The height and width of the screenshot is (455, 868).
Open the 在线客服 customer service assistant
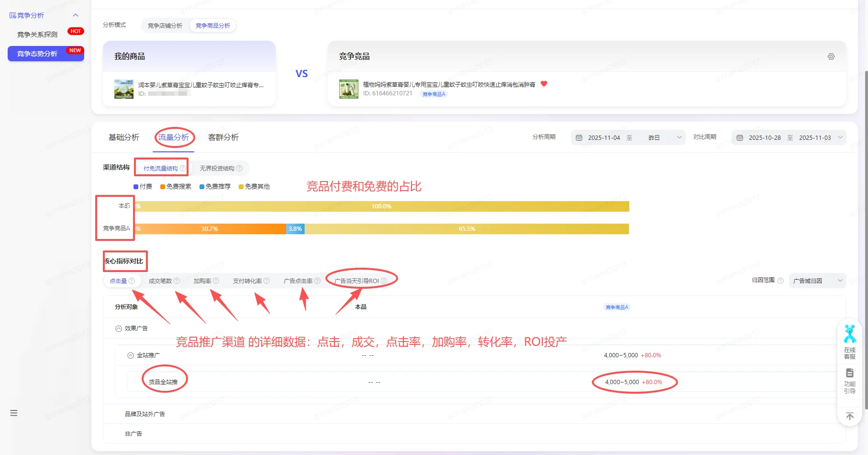(x=849, y=342)
